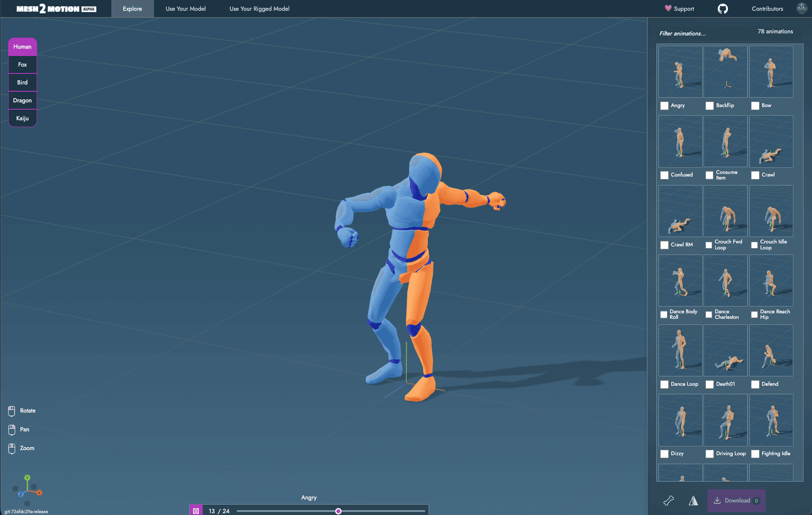Check the Crawl RM animation checkbox
The height and width of the screenshot is (515, 812).
pos(664,245)
